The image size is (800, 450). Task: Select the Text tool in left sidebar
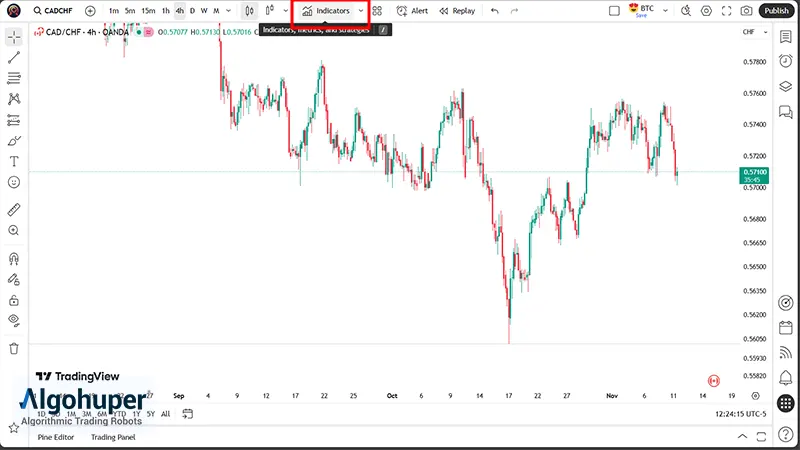[x=14, y=161]
